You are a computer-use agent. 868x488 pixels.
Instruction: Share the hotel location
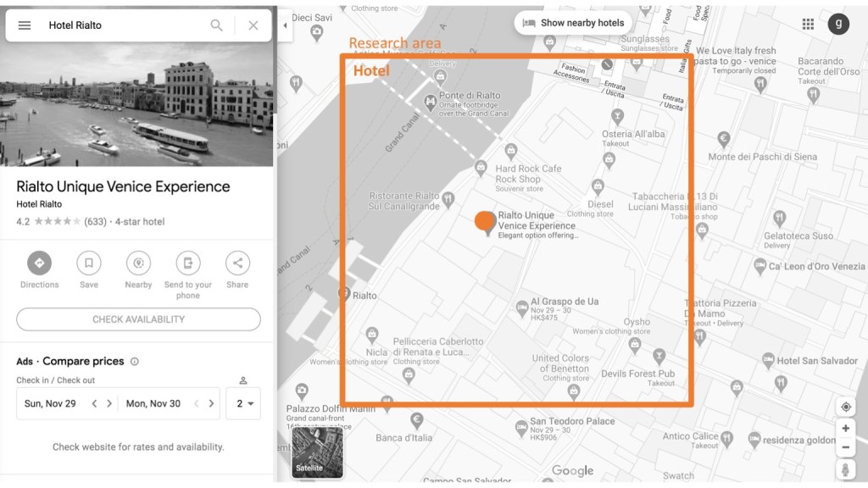coord(237,263)
